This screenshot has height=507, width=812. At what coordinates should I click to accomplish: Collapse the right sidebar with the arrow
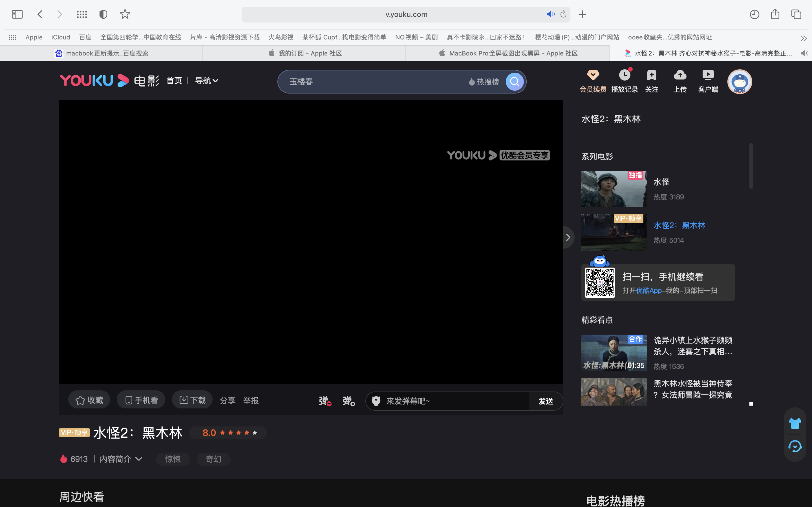click(568, 237)
